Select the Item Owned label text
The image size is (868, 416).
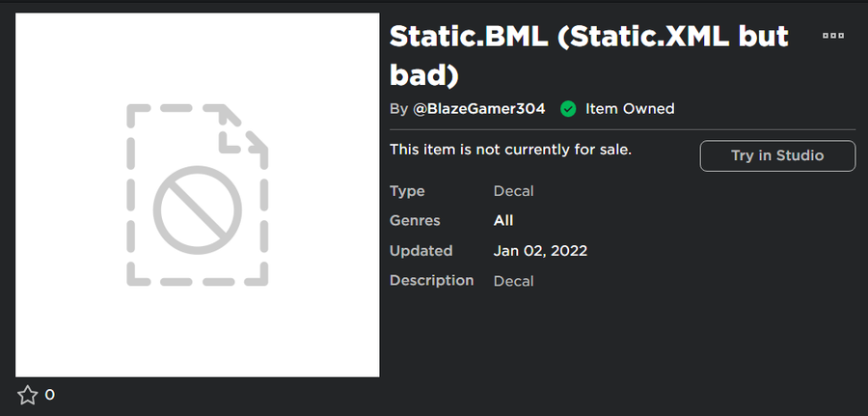(630, 109)
